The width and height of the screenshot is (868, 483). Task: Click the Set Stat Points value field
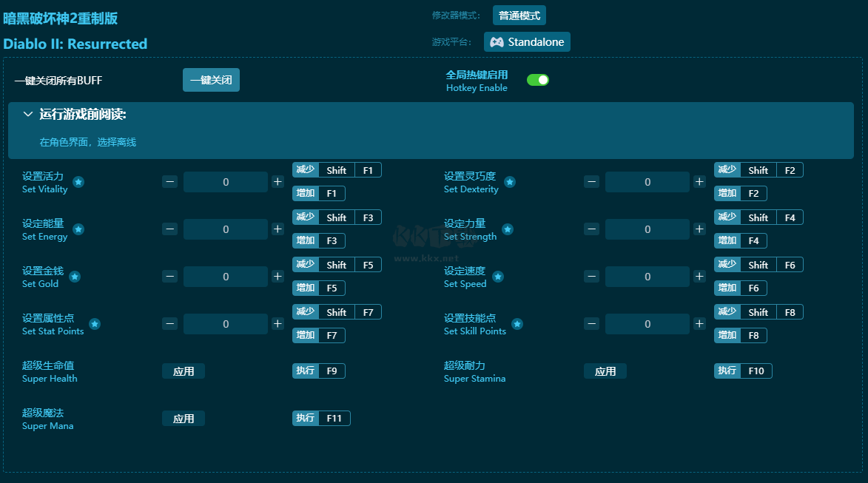225,324
